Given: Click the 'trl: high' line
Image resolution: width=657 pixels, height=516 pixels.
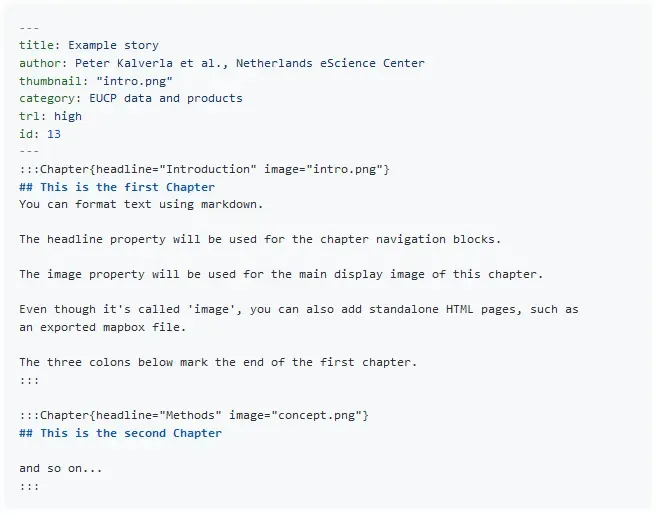Looking at the screenshot, I should point(50,116).
